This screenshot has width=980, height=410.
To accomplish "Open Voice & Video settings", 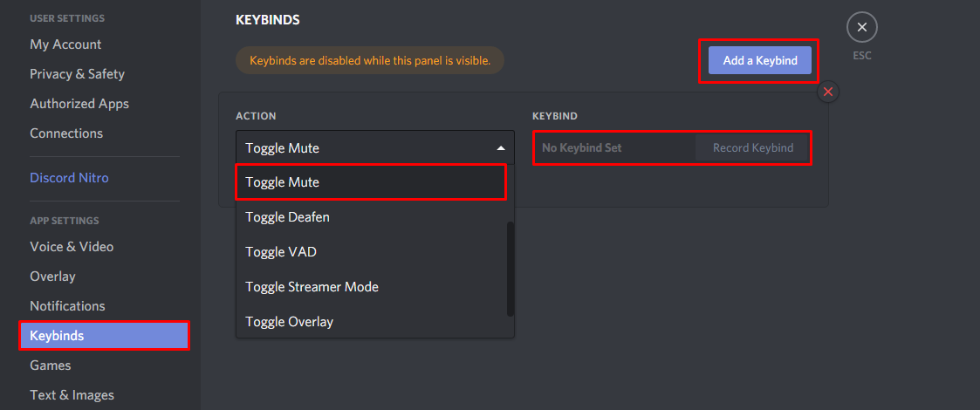I will pos(72,247).
